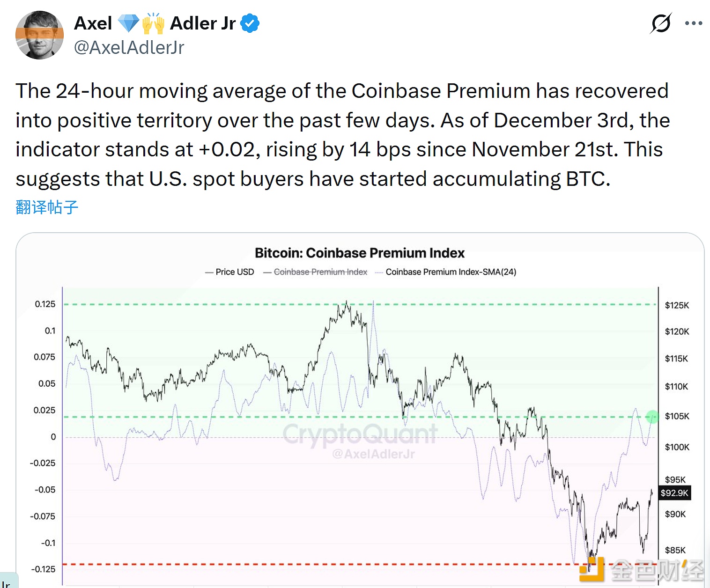Click the 'Bitcoin: Coinbase Premium Index' chart title
710x588 pixels.
coord(360,253)
